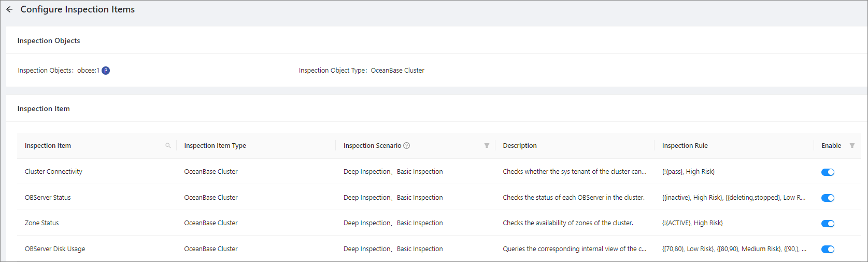The height and width of the screenshot is (262, 868).
Task: Disable the Cluster Connectivity toggle
Action: [x=828, y=172]
